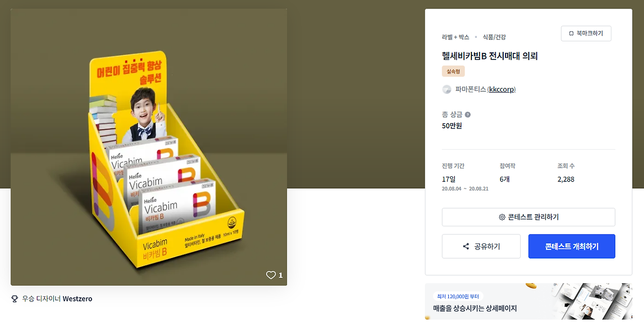Click the question mark next to 총 상금

click(x=468, y=114)
